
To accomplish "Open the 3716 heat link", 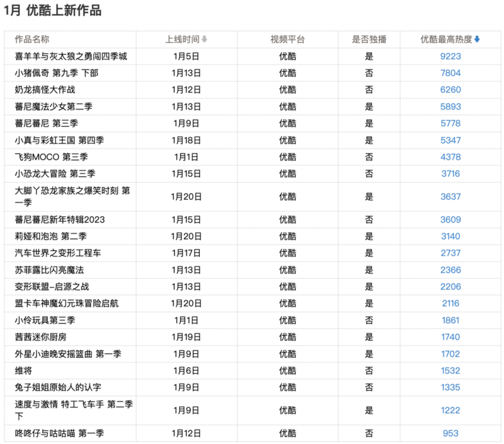I will pyautogui.click(x=450, y=173).
